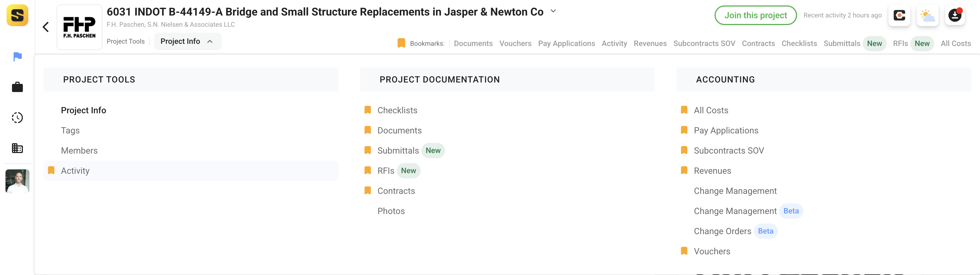
Task: Click the back arrow next to project logo
Action: (x=45, y=27)
